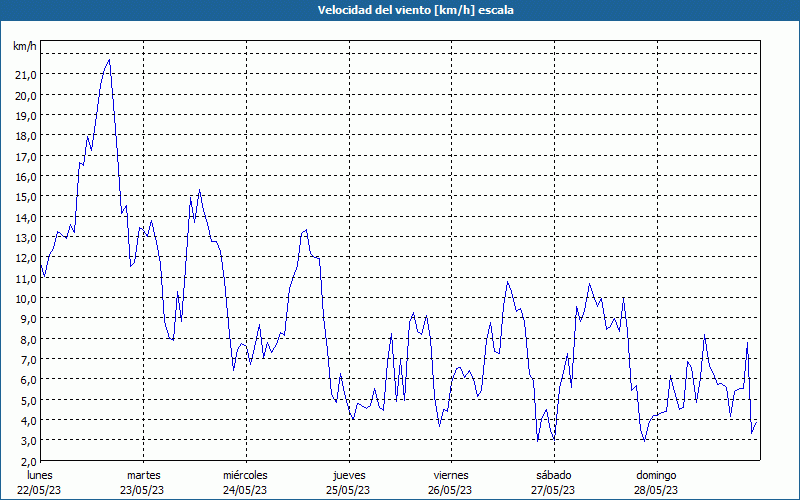Image resolution: width=800 pixels, height=500 pixels.
Task: Select the 8,0 y-axis label
Action: [29, 339]
